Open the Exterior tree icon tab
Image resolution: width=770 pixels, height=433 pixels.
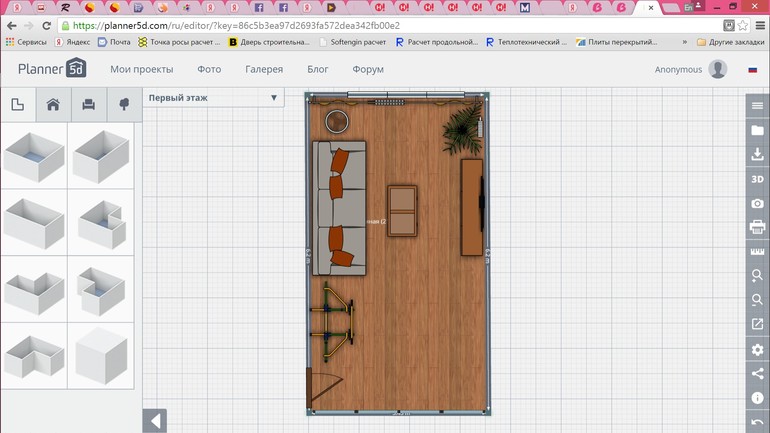pyautogui.click(x=124, y=105)
